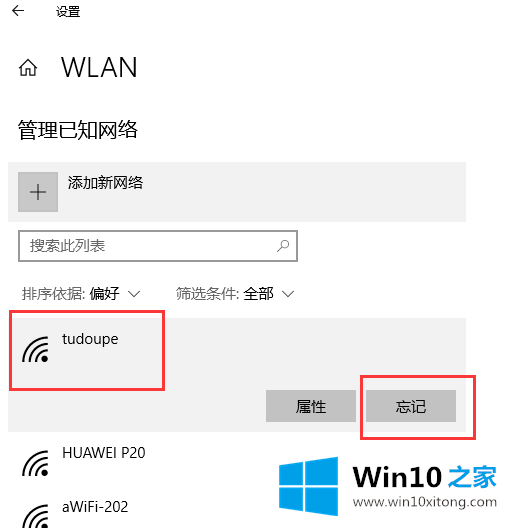This screenshot has height=528, width=509.
Task: Click the tudoupe Wi-Fi signal icon
Action: click(x=36, y=349)
